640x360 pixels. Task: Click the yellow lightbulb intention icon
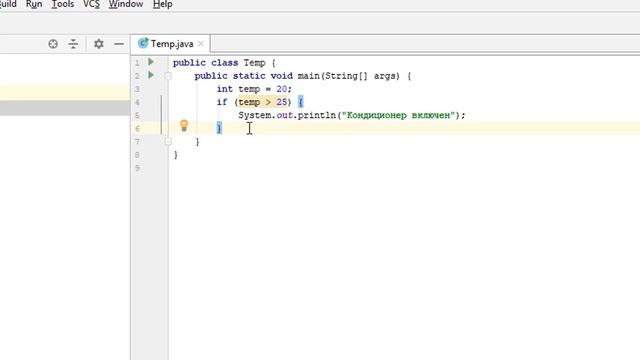[x=184, y=126]
